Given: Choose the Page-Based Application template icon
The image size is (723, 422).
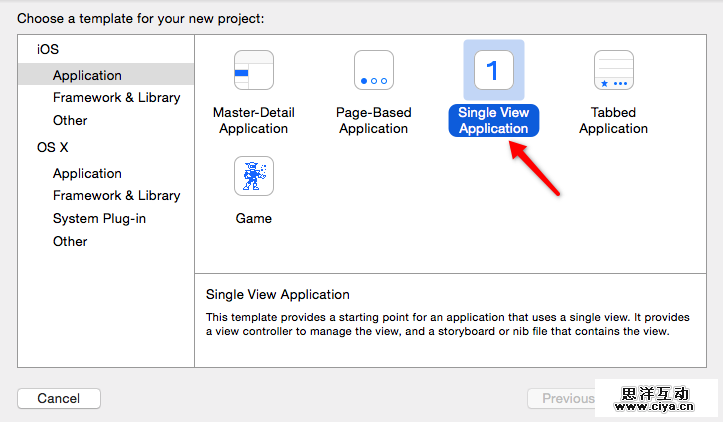Looking at the screenshot, I should [373, 70].
